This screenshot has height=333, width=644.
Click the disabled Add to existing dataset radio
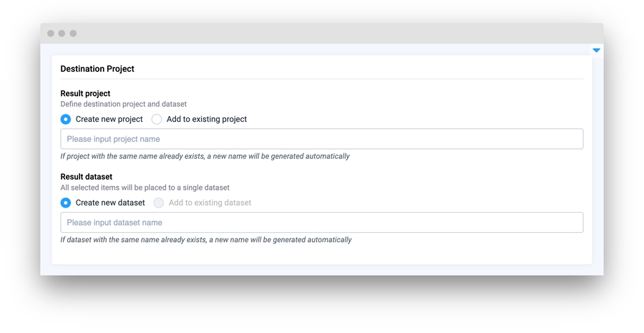pos(159,203)
